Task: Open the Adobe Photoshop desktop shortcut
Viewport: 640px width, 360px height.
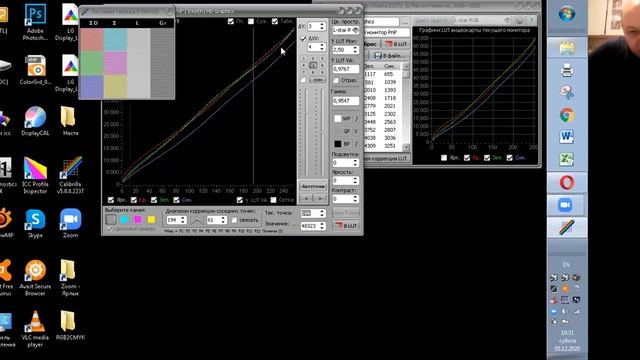Action: point(35,21)
